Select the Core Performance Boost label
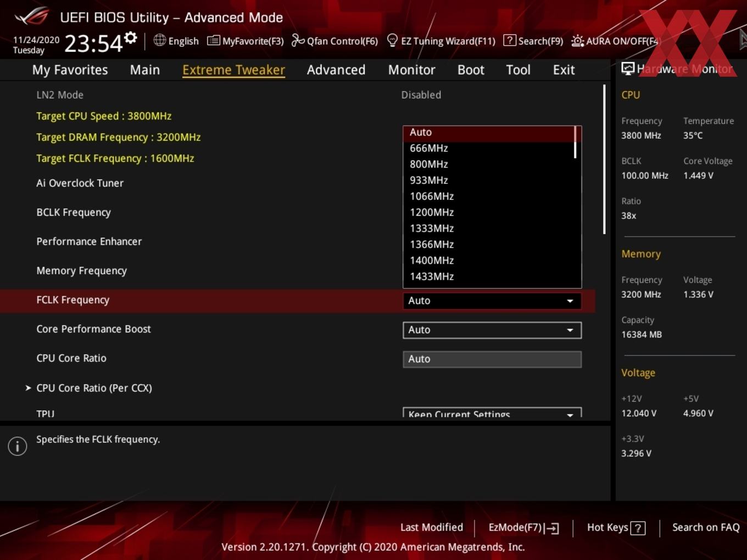This screenshot has width=747, height=560. 93,329
